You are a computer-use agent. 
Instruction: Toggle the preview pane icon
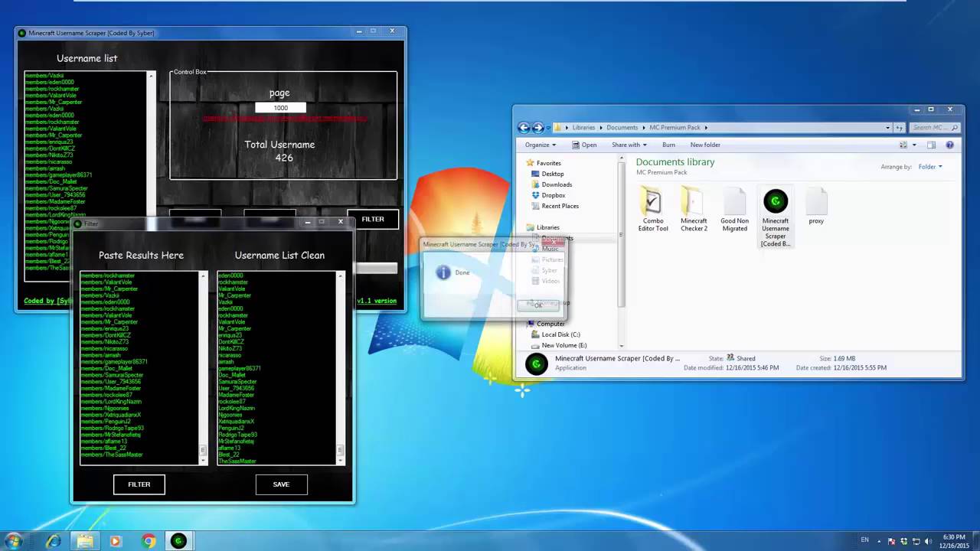tap(931, 145)
